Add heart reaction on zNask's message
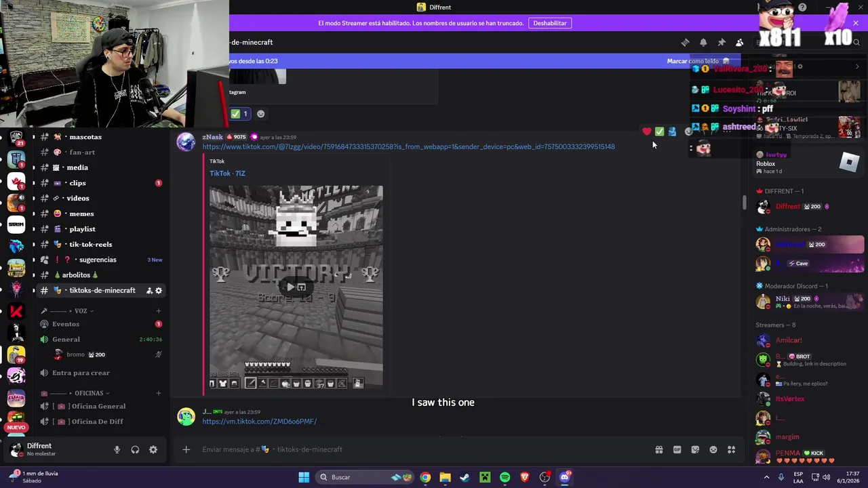 pyautogui.click(x=647, y=131)
